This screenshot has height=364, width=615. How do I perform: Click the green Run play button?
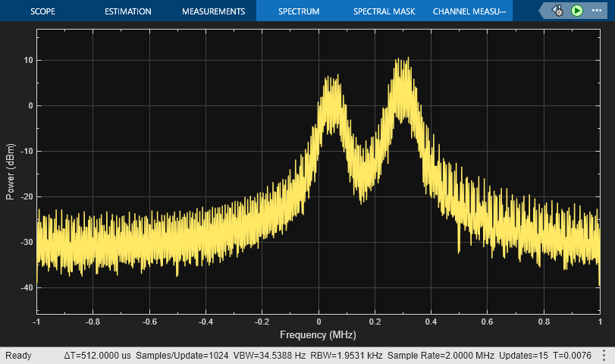click(576, 11)
